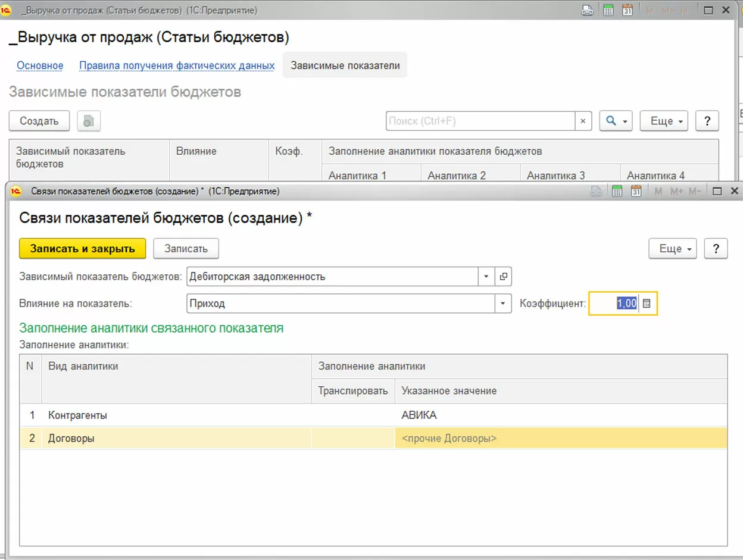Image resolution: width=743 pixels, height=560 pixels.
Task: Select the Договоры row in the analytics table
Action: click(x=373, y=439)
